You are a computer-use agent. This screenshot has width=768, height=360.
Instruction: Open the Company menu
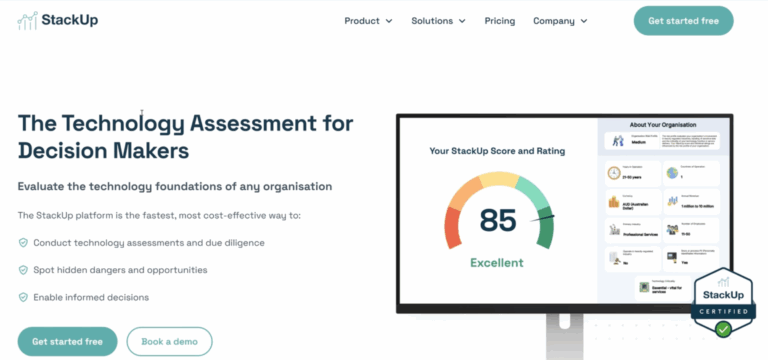560,21
